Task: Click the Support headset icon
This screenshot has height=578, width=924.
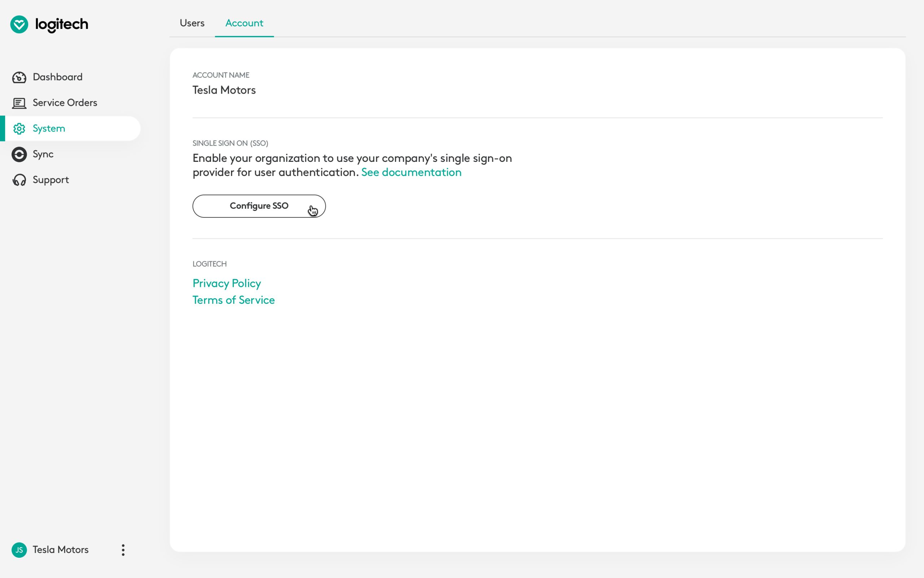Action: (19, 180)
